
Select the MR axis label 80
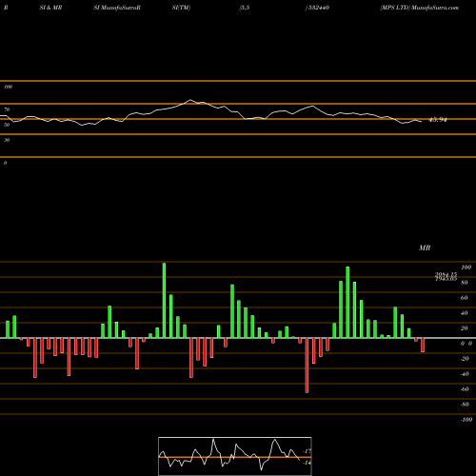click(x=465, y=283)
